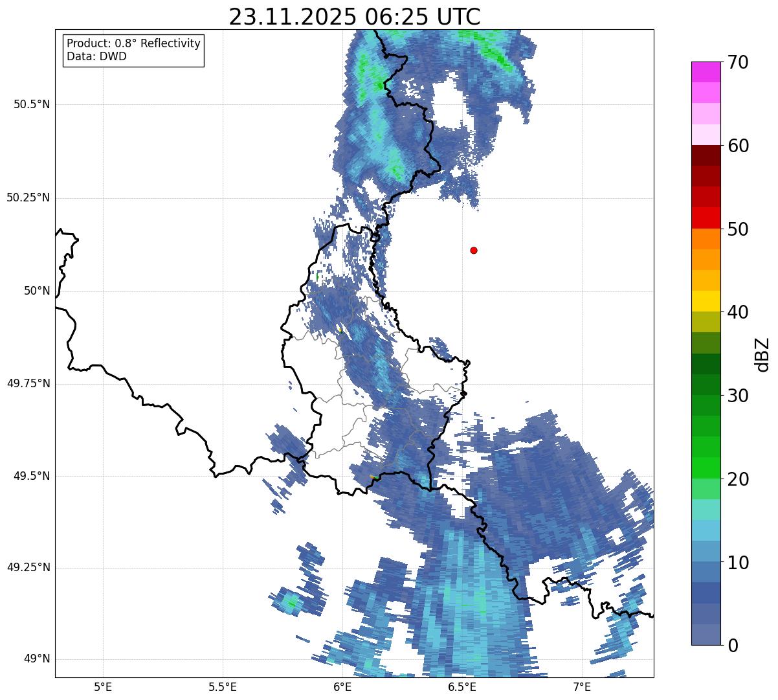The image size is (778, 700).
Task: Click the title 23.11.2025 06:25 UTC
Action: [355, 16]
